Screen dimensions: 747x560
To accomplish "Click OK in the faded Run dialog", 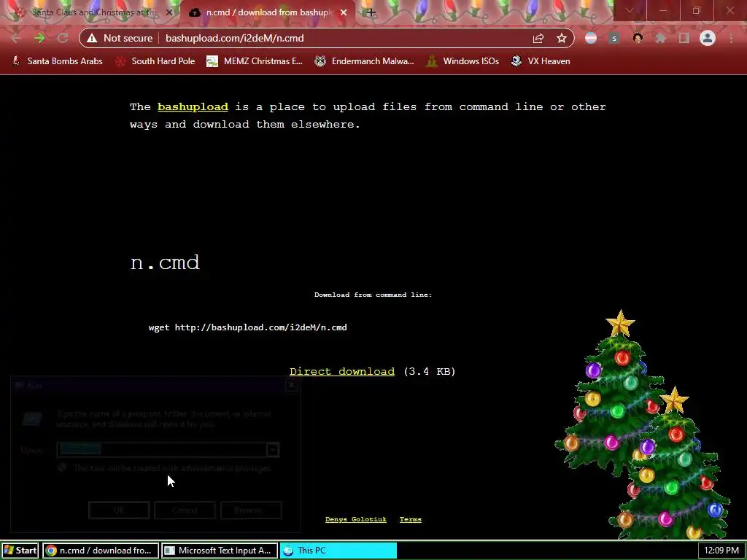I will click(x=119, y=510).
